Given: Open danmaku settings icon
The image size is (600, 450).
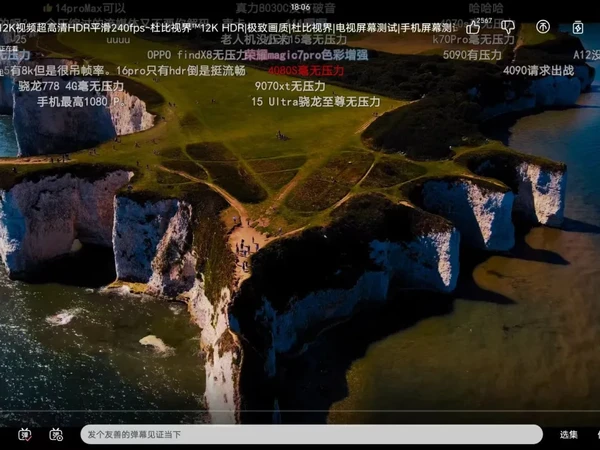Looking at the screenshot, I should click(56, 434).
